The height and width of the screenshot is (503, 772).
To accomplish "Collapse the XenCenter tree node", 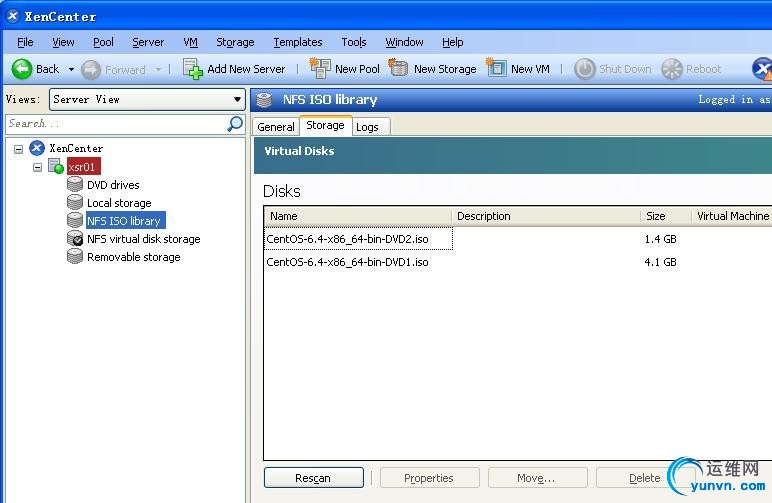I will coord(18,149).
